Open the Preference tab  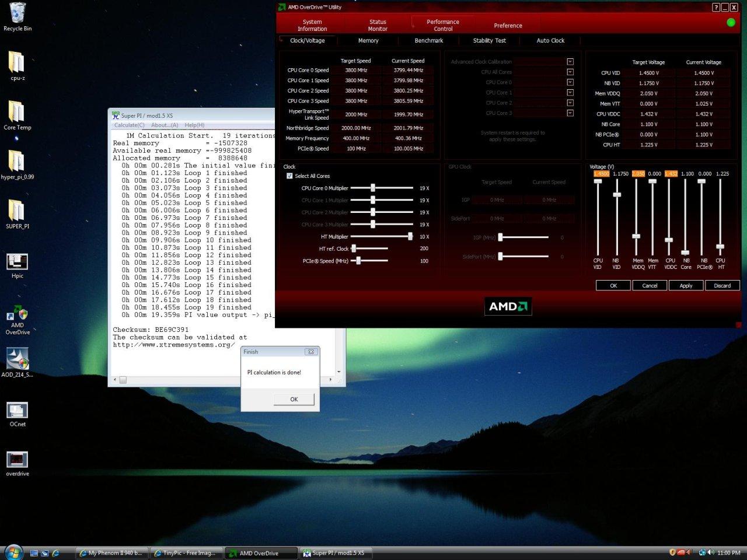tap(508, 25)
